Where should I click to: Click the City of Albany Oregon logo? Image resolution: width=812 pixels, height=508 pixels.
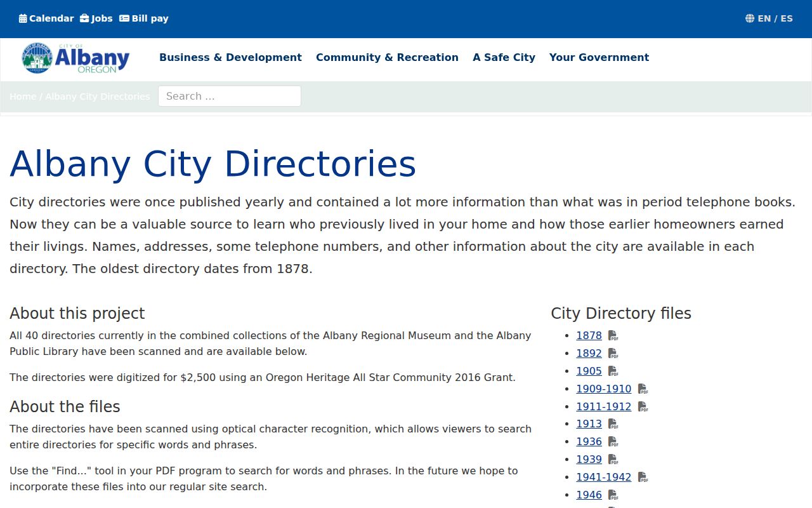75,58
